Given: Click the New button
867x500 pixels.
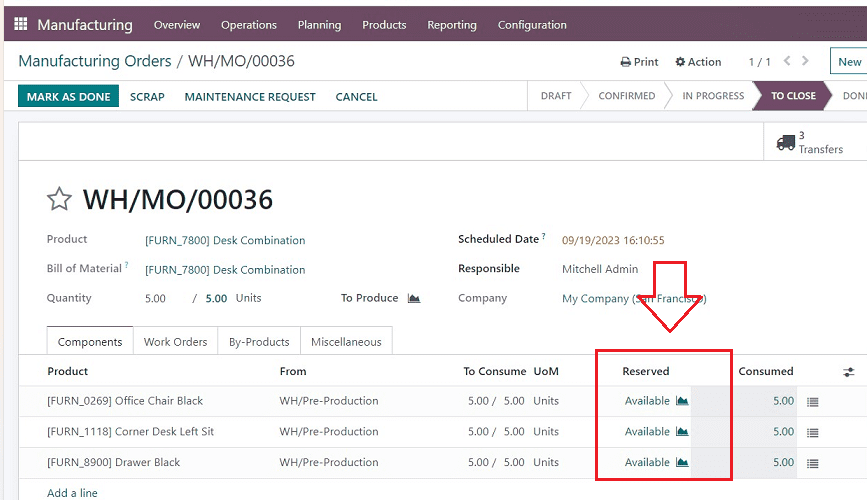Looking at the screenshot, I should [849, 61].
